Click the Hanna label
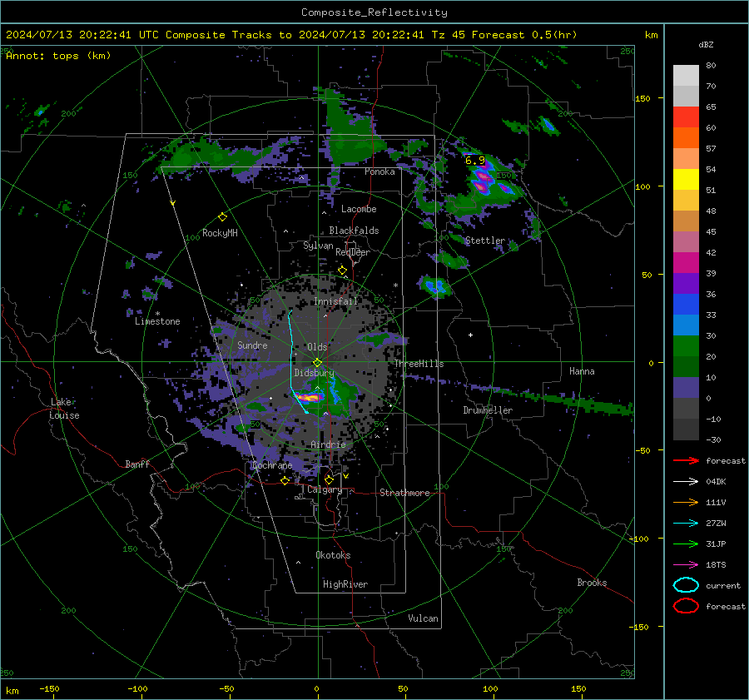This screenshot has height=700, width=749. pyautogui.click(x=582, y=371)
